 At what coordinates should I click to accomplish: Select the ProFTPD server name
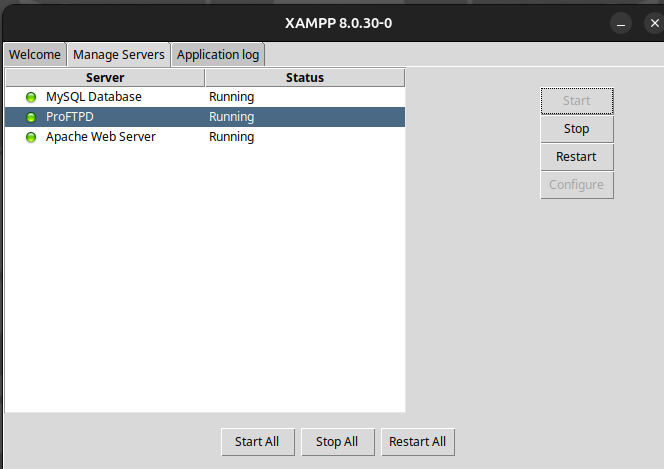[70, 117]
